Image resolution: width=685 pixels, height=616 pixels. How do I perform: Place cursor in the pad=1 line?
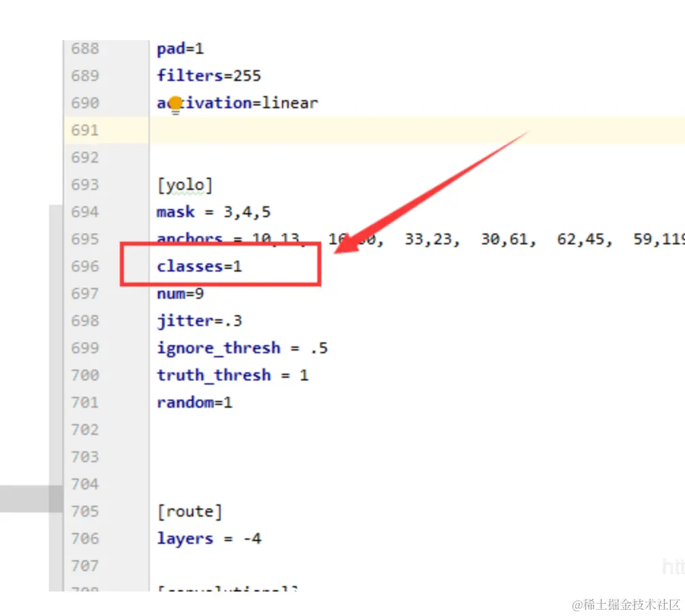pyautogui.click(x=180, y=49)
